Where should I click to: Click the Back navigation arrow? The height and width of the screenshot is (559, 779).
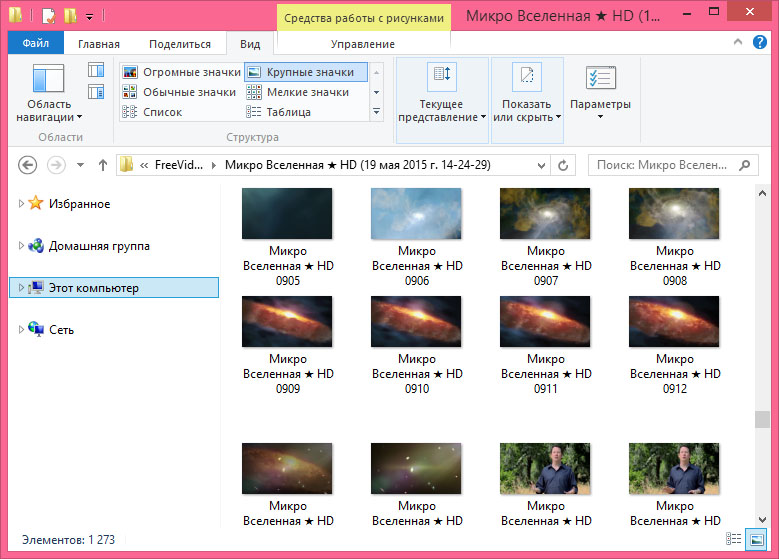pos(27,165)
